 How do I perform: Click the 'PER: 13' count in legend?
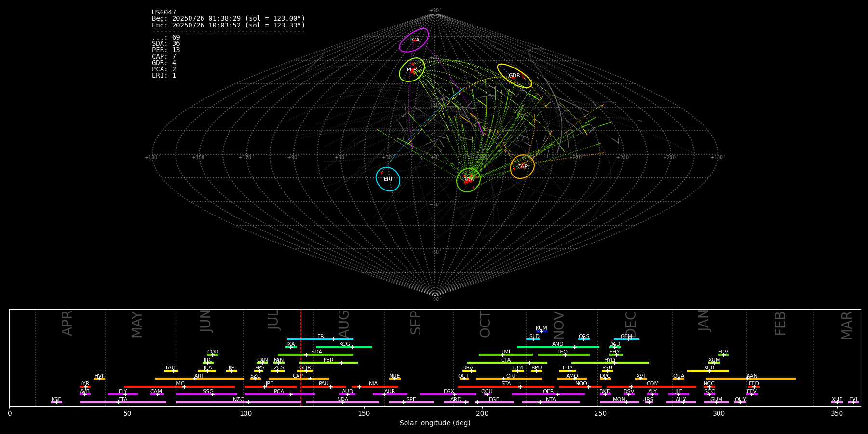click(x=166, y=50)
